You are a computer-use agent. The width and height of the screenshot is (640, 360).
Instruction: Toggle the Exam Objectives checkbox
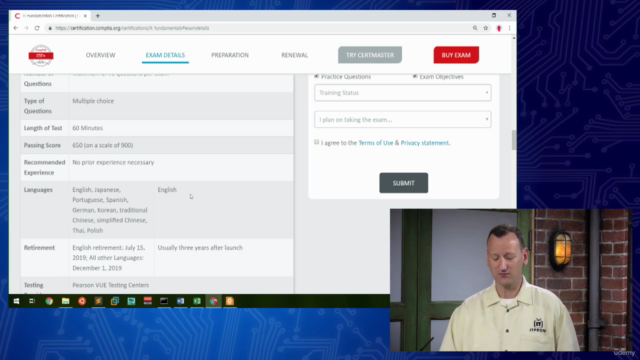[x=415, y=76]
